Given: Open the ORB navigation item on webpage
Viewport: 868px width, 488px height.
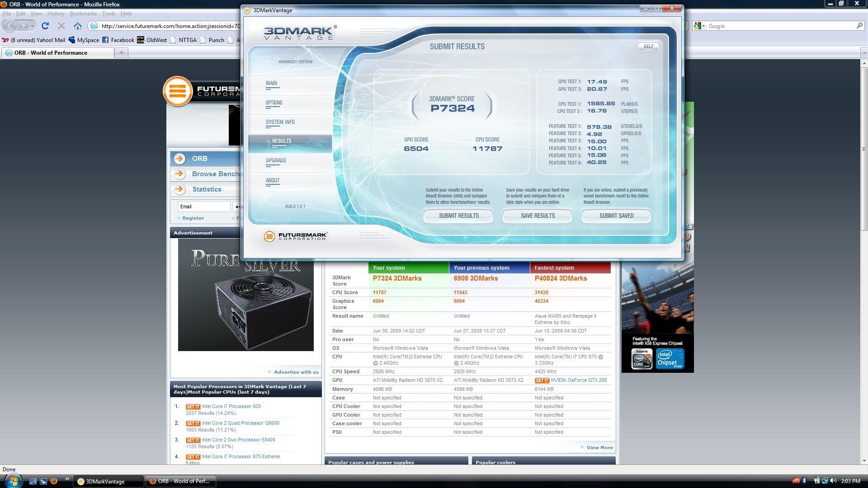Looking at the screenshot, I should tap(205, 159).
